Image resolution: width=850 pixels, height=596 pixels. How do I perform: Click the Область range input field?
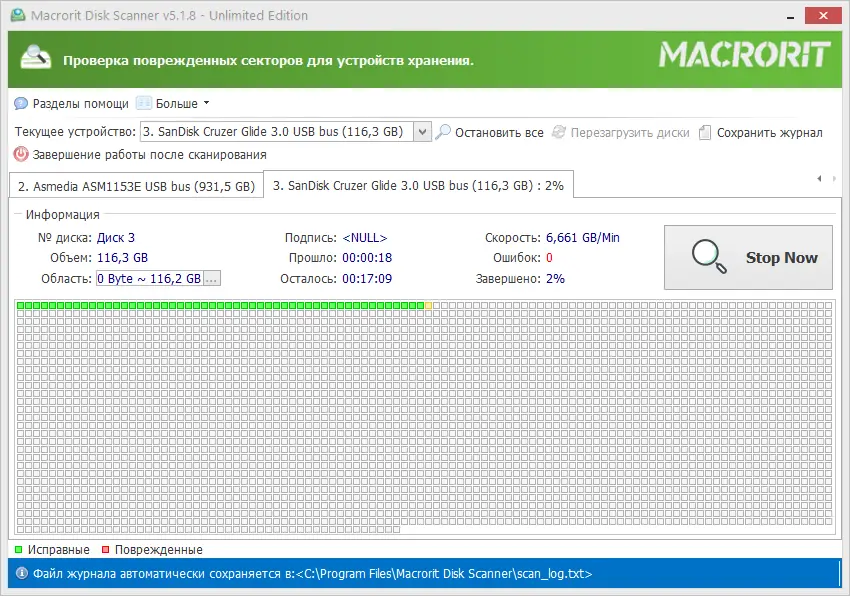tap(150, 278)
